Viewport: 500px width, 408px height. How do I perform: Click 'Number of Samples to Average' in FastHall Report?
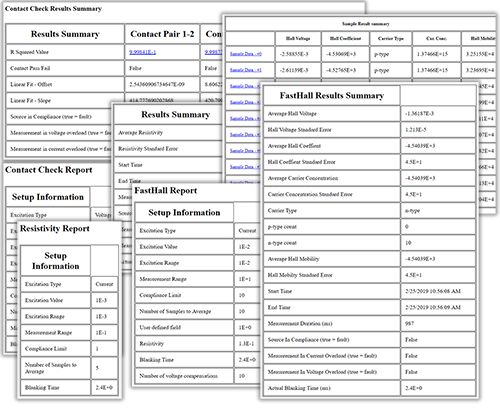coord(175,311)
